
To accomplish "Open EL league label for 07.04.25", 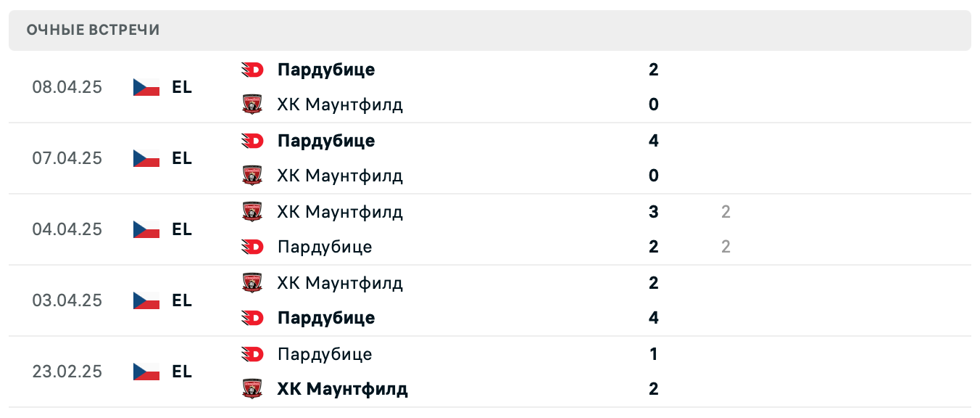I will (182, 158).
